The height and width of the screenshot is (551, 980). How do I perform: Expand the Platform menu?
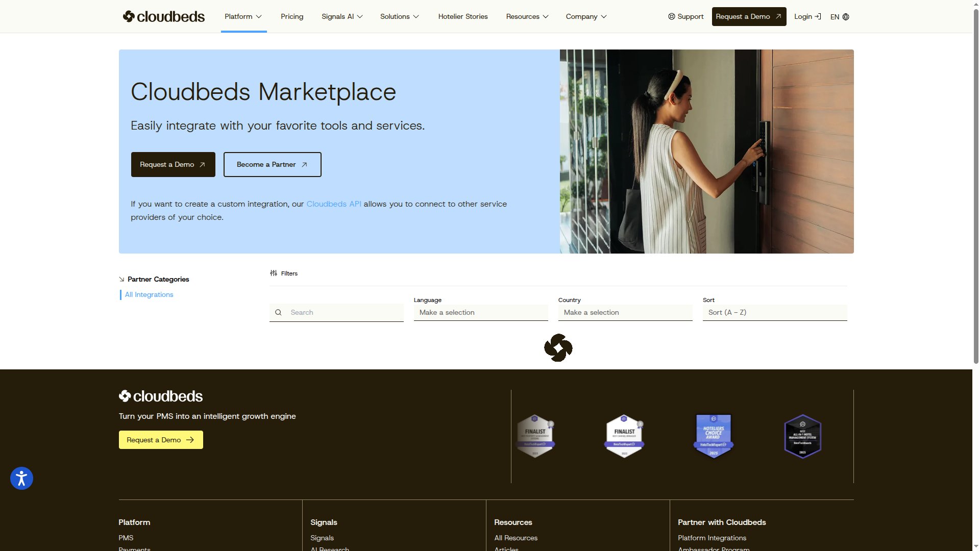[243, 16]
